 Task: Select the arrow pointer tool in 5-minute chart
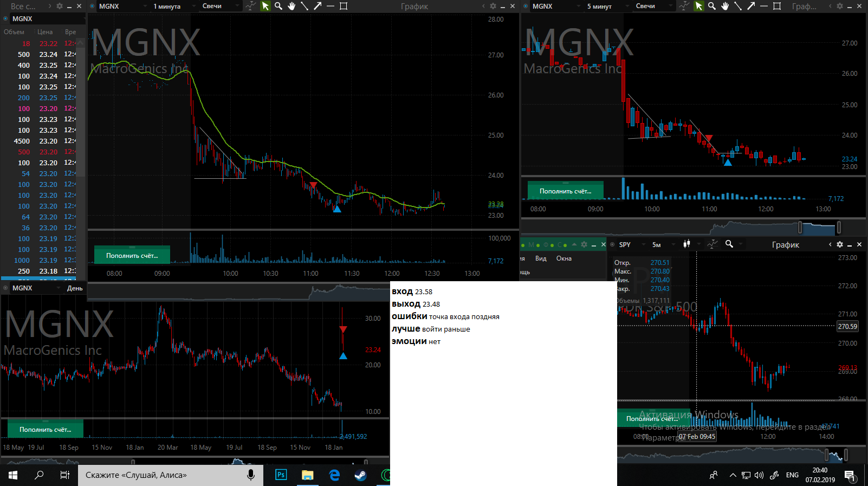click(x=698, y=6)
